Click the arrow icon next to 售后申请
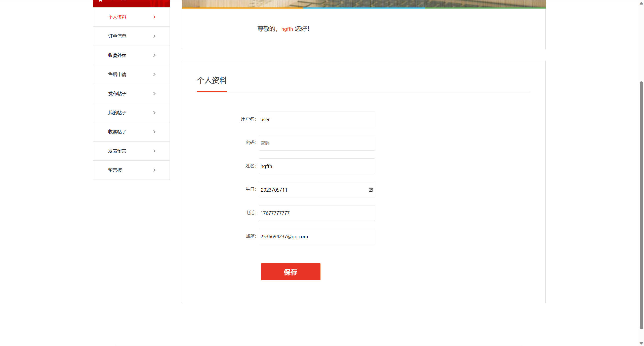This screenshot has width=644, height=346. [x=154, y=74]
